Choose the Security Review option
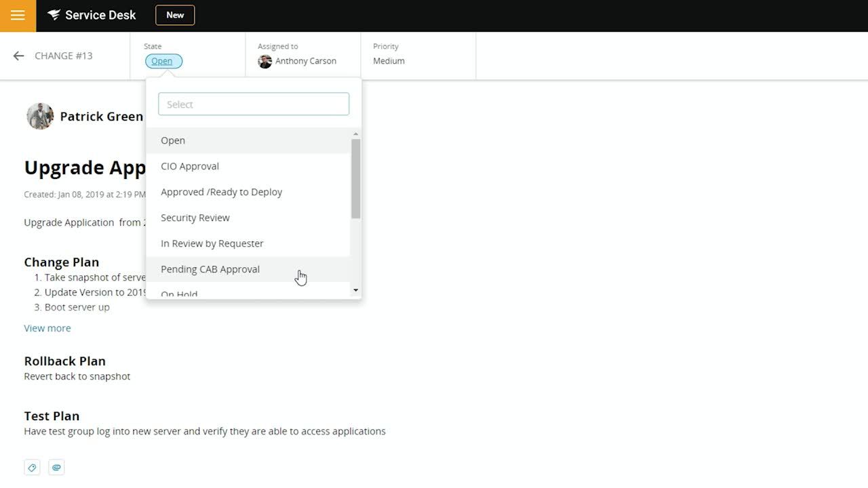The width and height of the screenshot is (868, 488). point(195,218)
